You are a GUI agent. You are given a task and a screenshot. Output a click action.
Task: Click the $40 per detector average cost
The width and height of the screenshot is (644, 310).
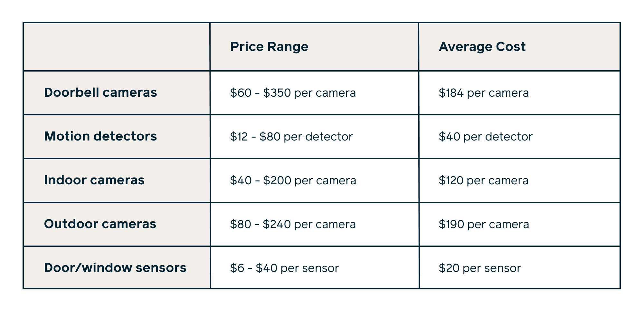pyautogui.click(x=486, y=137)
